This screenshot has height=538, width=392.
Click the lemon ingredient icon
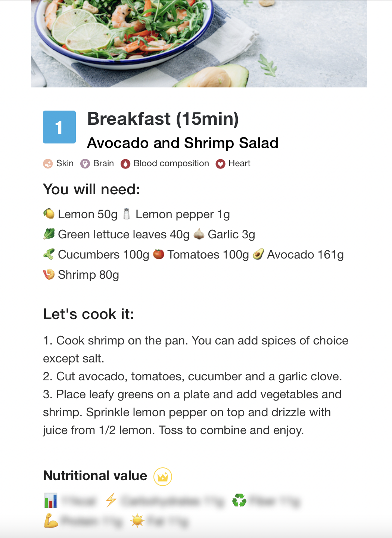[x=49, y=214]
